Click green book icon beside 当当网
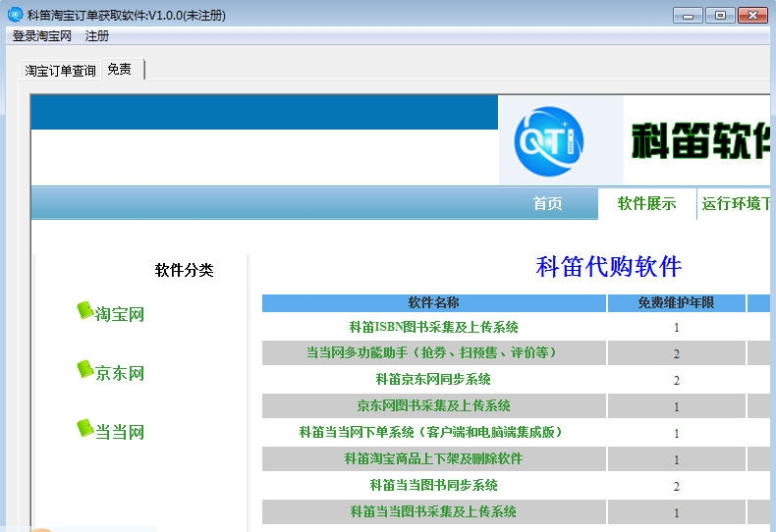The width and height of the screenshot is (776, 532). (85, 428)
